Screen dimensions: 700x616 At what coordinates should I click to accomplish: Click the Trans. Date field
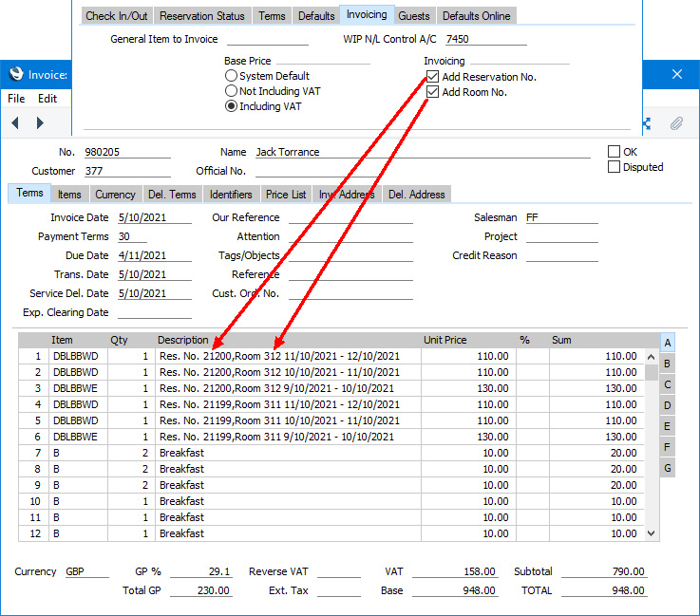[155, 274]
